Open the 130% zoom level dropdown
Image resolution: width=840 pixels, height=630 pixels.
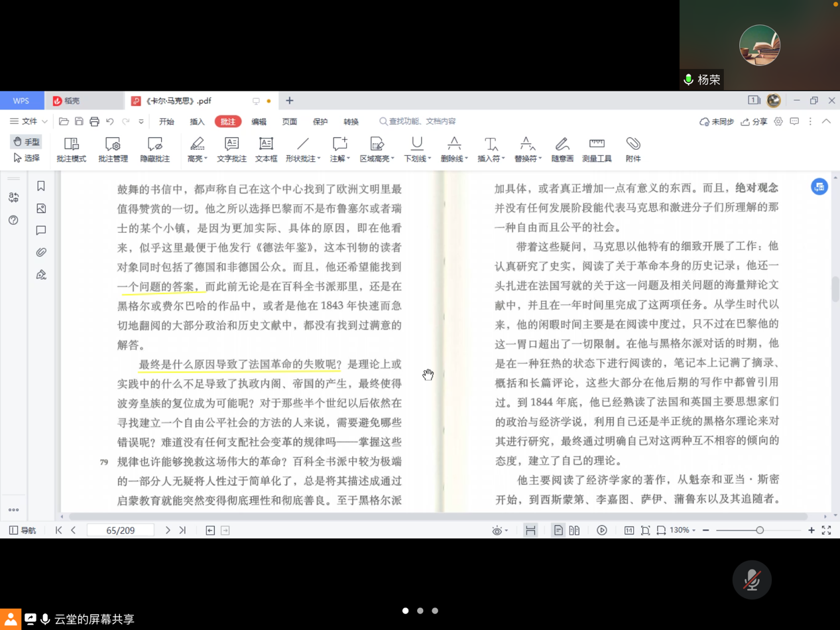point(682,531)
